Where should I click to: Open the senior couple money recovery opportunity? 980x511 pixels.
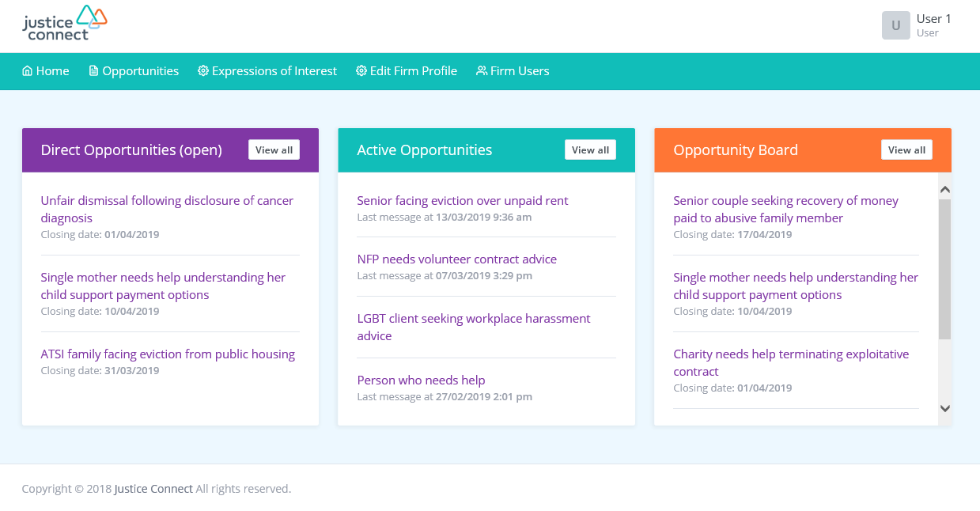click(x=785, y=209)
